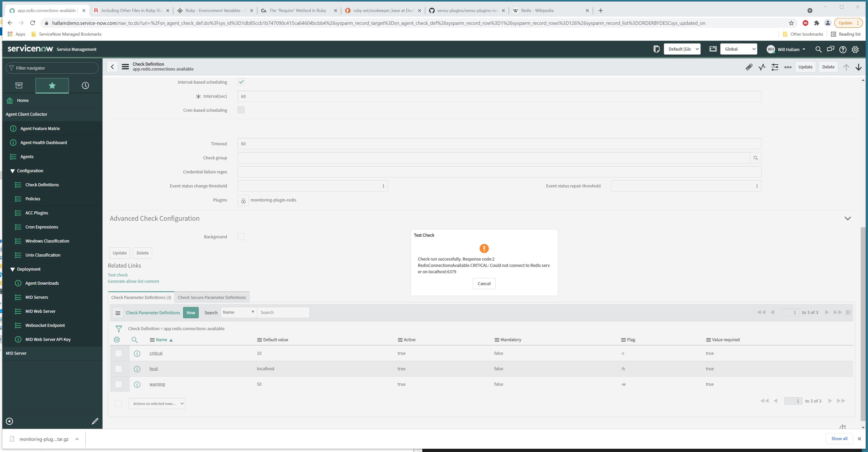The image size is (868, 452).
Task: Collapse the Advanced Check Configuration section
Action: point(848,218)
